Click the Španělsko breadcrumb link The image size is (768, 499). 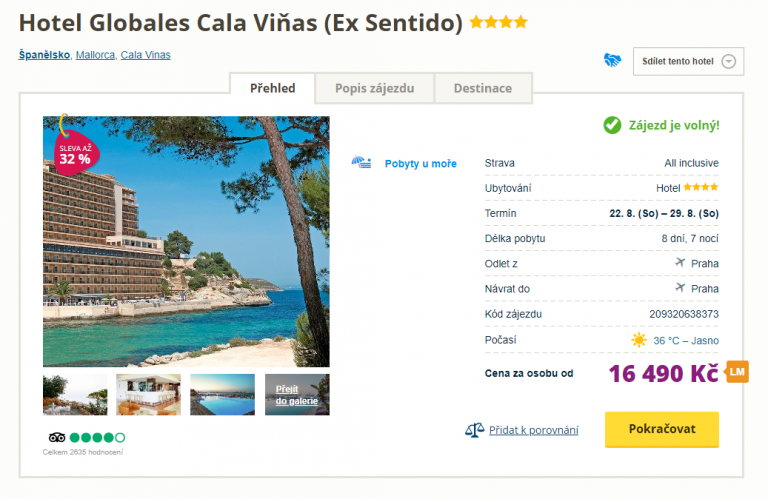pyautogui.click(x=44, y=55)
